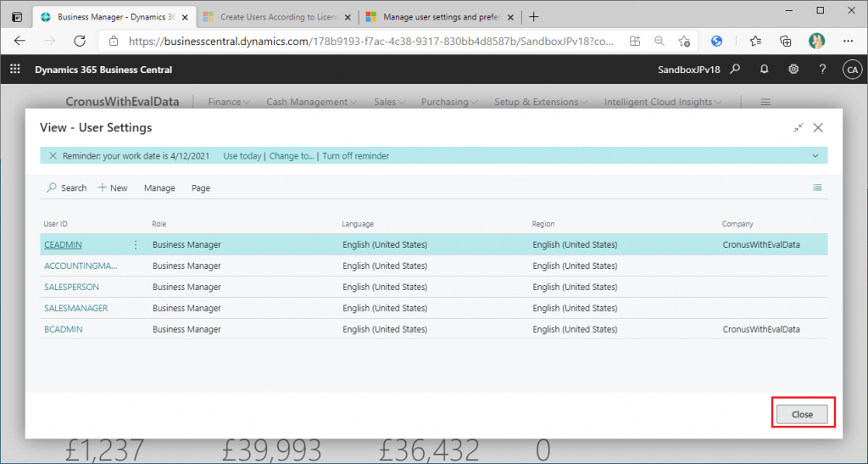Close the Business Manager browser tab
The image size is (868, 464).
click(185, 17)
